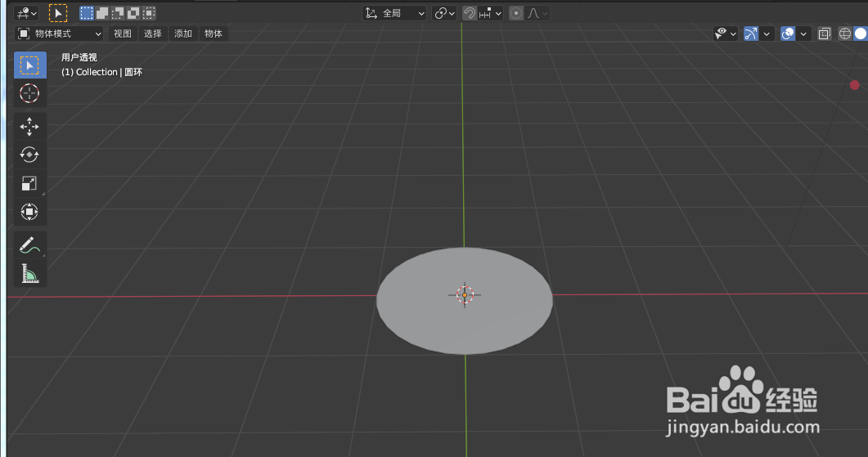The height and width of the screenshot is (457, 868).
Task: Open object visibility and selectability dropdown
Action: pos(726,34)
